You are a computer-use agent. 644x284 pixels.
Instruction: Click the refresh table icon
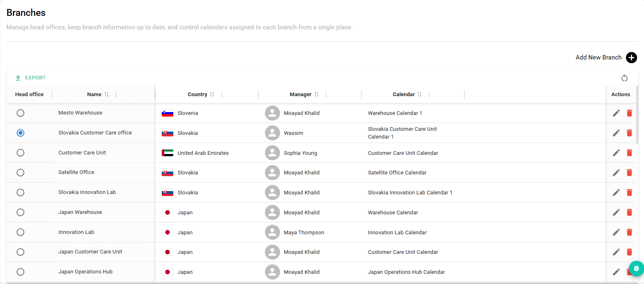[624, 78]
